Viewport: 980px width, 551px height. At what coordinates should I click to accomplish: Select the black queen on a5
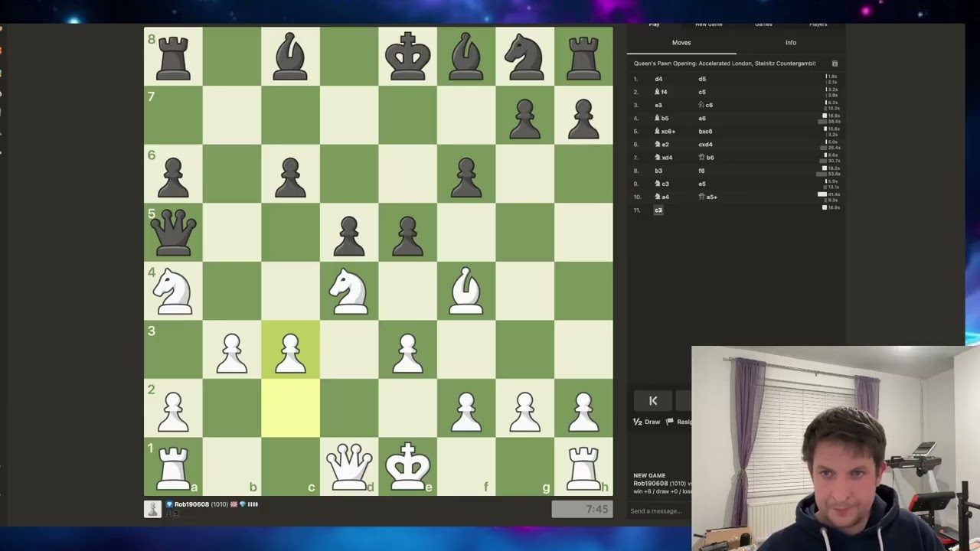pyautogui.click(x=173, y=232)
